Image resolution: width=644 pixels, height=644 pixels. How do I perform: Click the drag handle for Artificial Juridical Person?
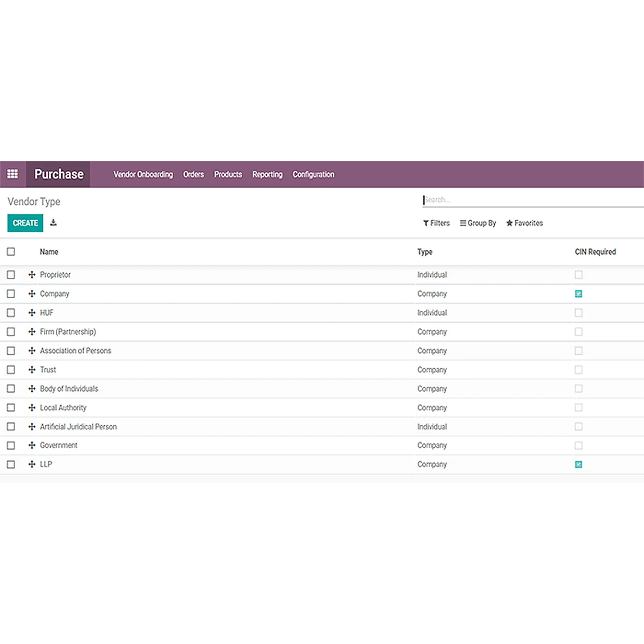pyautogui.click(x=32, y=426)
